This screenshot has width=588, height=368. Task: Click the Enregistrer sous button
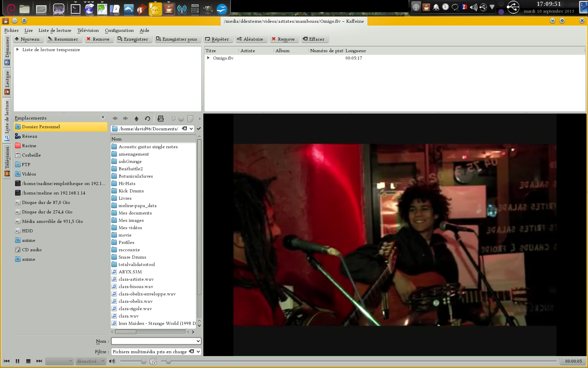[177, 39]
